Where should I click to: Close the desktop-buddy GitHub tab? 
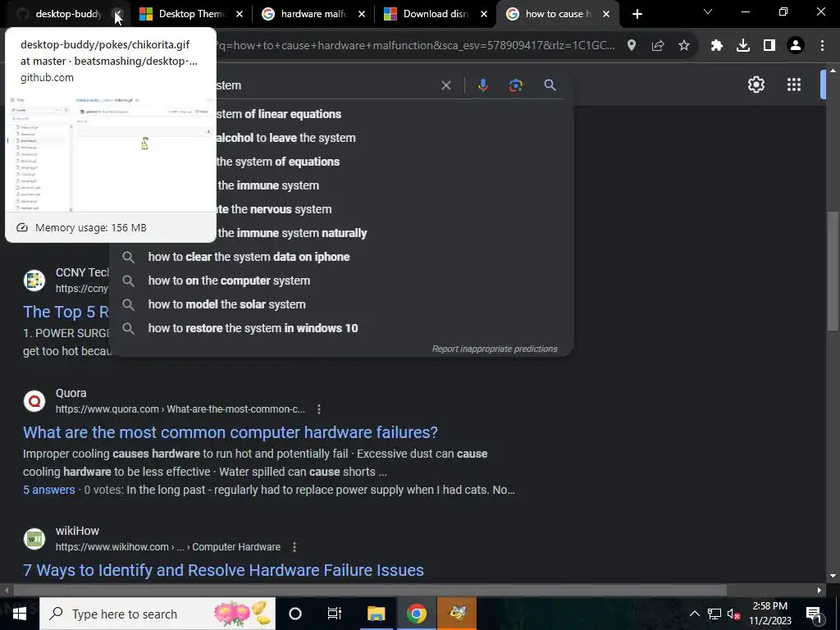[117, 15]
